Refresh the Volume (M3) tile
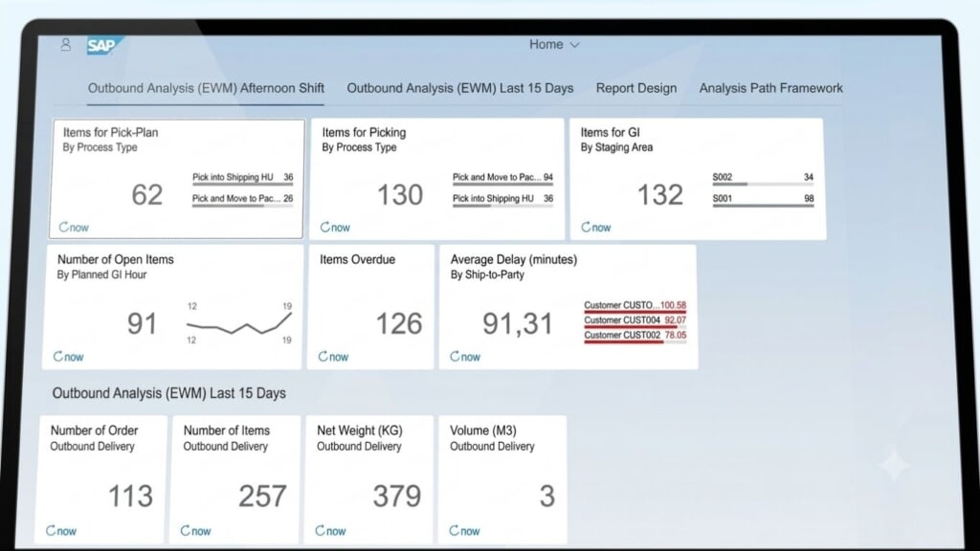980x551 pixels. [464, 531]
